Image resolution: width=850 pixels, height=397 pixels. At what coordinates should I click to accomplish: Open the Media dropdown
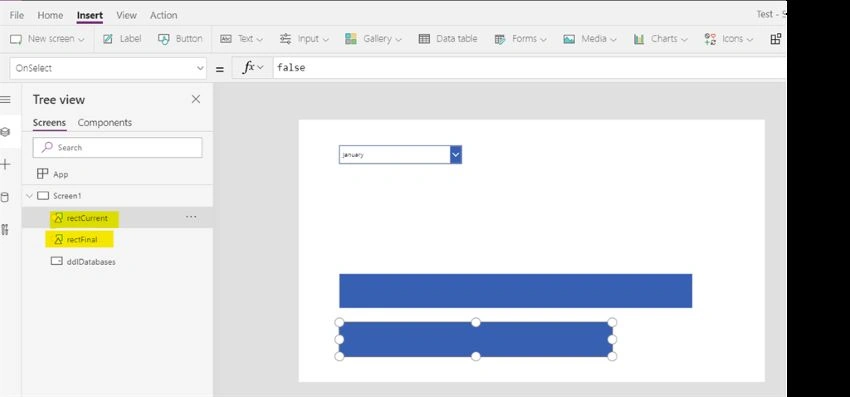point(590,39)
